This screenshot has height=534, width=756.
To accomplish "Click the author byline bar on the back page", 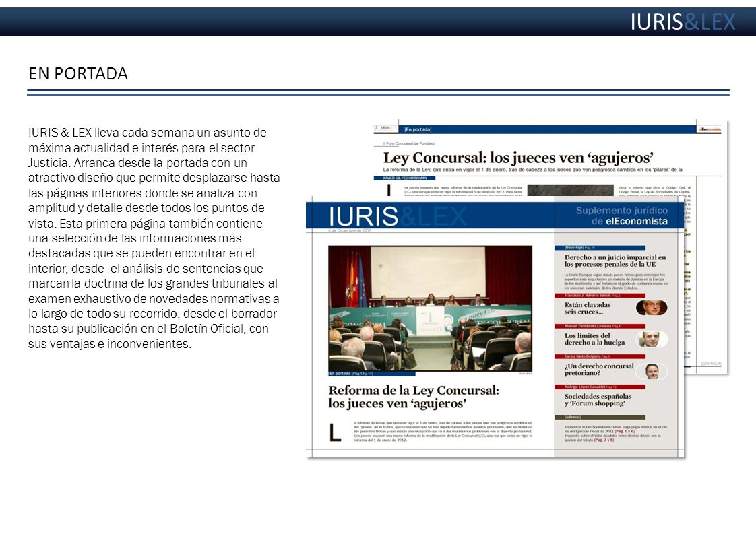I will (404, 178).
